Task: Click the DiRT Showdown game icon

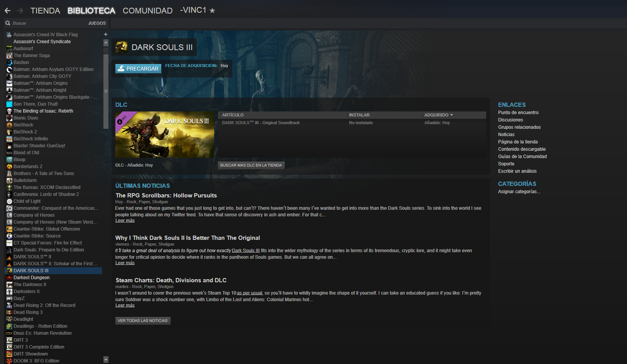Action: (x=9, y=354)
